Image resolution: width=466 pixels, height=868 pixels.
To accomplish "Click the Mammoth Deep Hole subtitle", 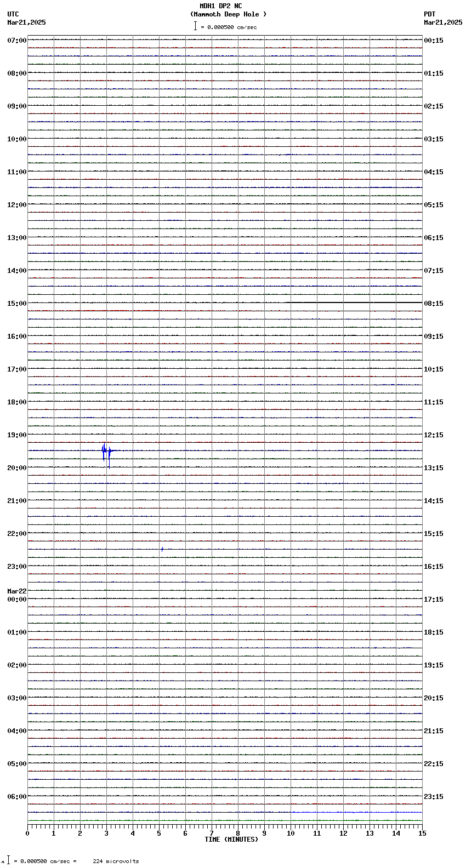I will (228, 14).
